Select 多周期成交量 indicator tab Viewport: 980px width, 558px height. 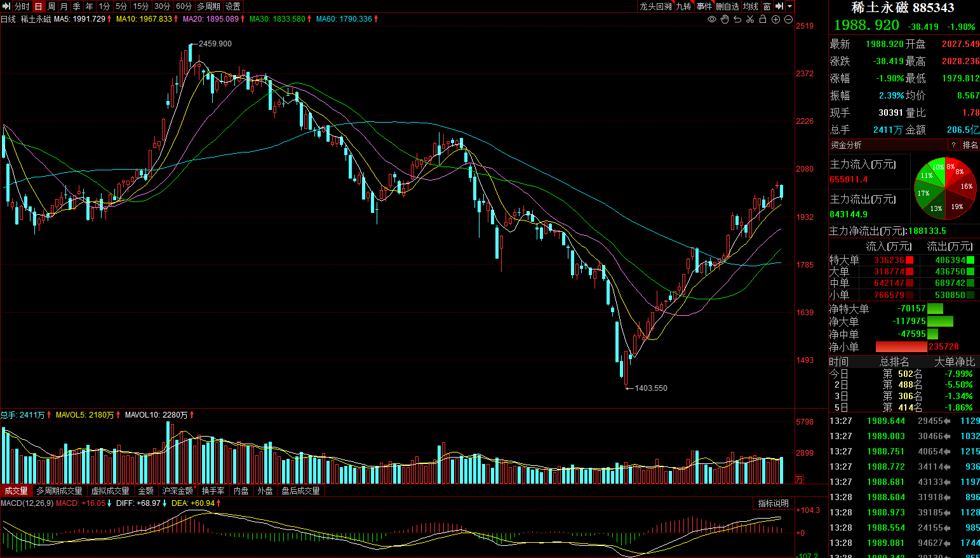point(59,491)
